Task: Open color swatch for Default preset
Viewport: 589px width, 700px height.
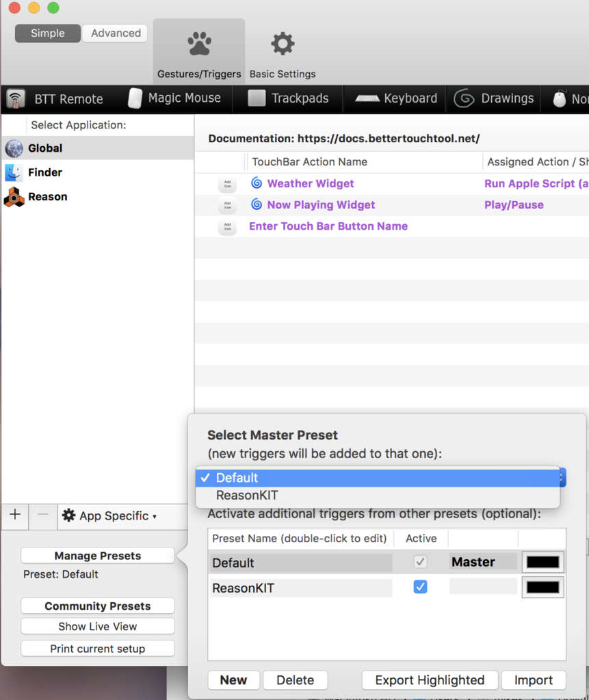Action: tap(542, 562)
